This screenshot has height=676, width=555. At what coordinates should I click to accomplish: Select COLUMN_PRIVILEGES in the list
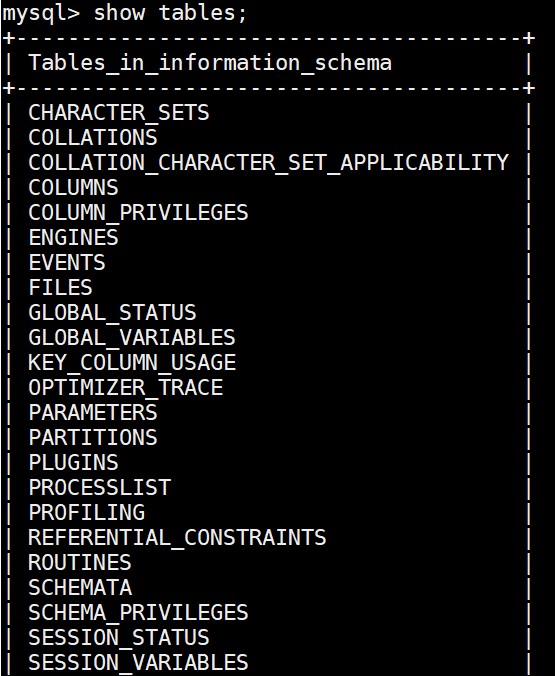click(138, 213)
